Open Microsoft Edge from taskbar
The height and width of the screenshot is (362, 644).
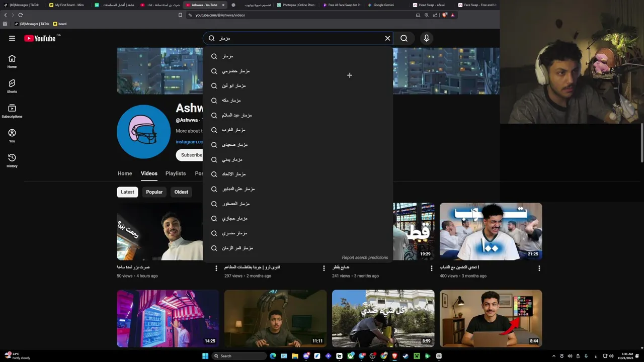(x=273, y=356)
